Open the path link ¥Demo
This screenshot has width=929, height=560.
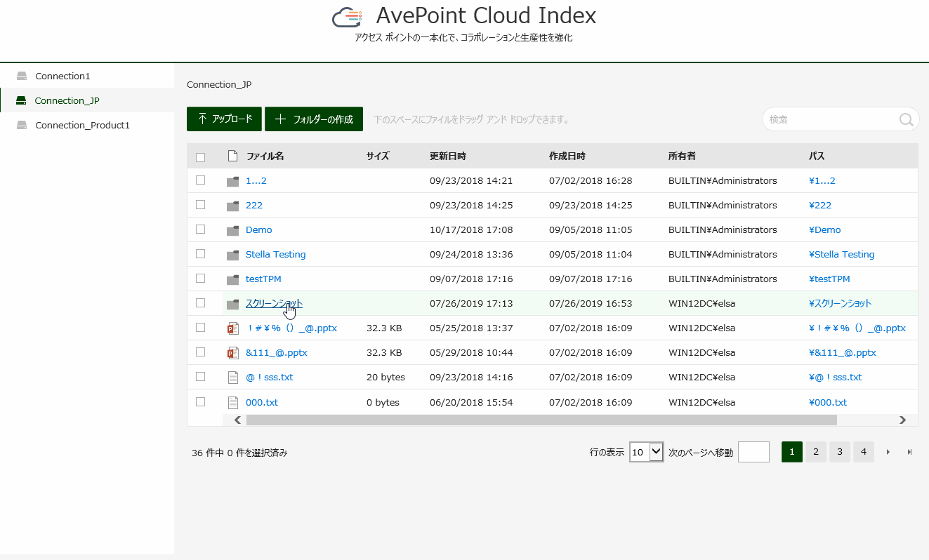pyautogui.click(x=825, y=229)
